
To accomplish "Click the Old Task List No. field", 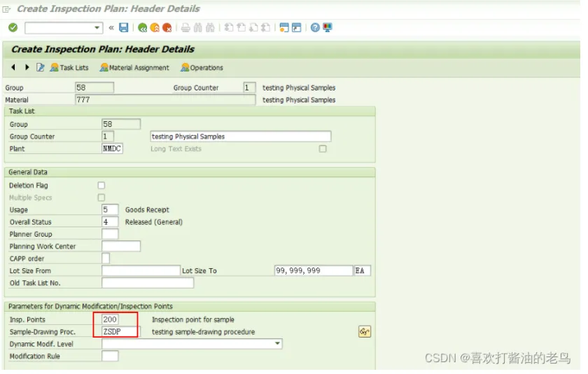I will [x=148, y=283].
